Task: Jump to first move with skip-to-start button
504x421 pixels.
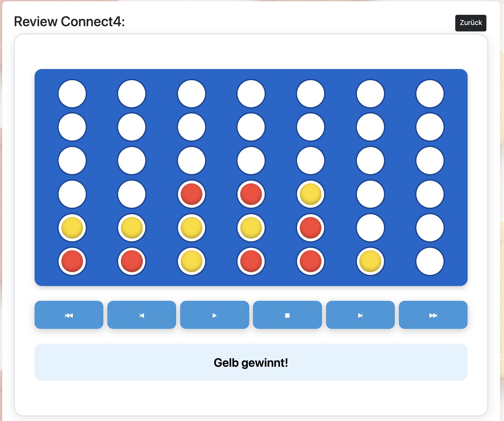Action: point(69,315)
